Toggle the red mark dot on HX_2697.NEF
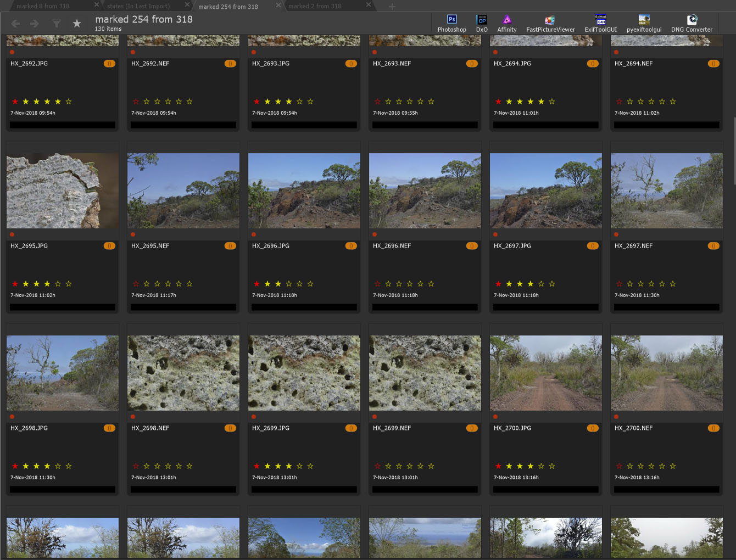The width and height of the screenshot is (736, 560). [x=616, y=234]
